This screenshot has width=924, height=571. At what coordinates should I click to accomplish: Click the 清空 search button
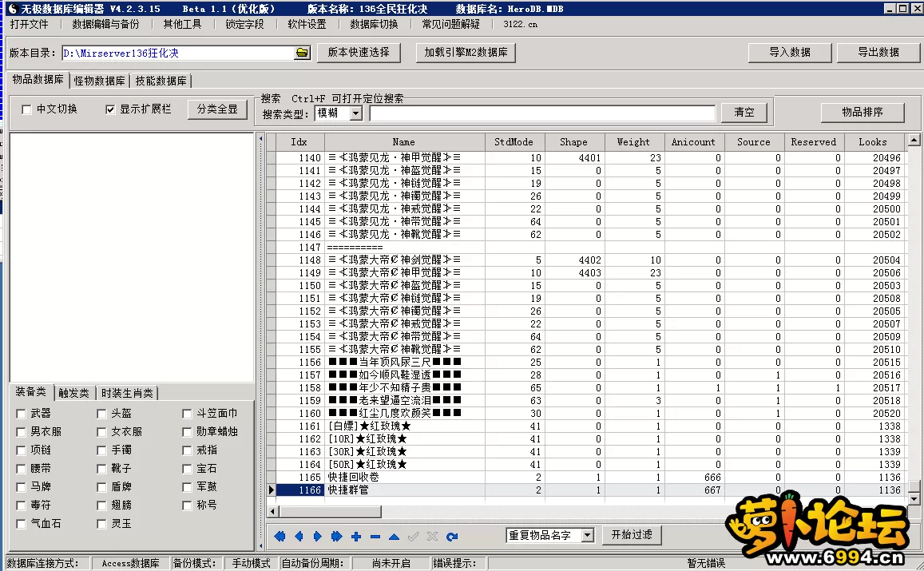[x=744, y=112]
